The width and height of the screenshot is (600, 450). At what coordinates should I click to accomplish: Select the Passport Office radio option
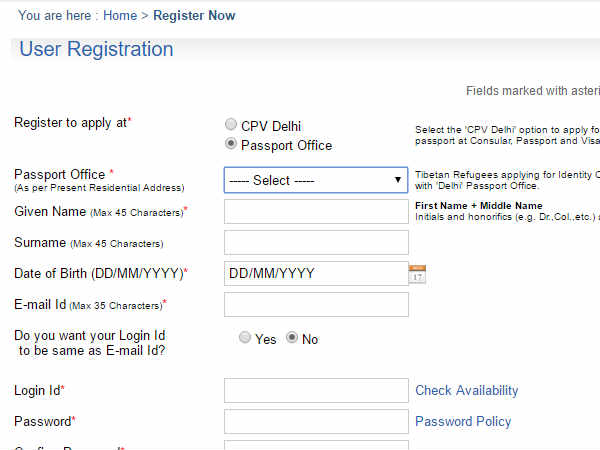pos(231,144)
